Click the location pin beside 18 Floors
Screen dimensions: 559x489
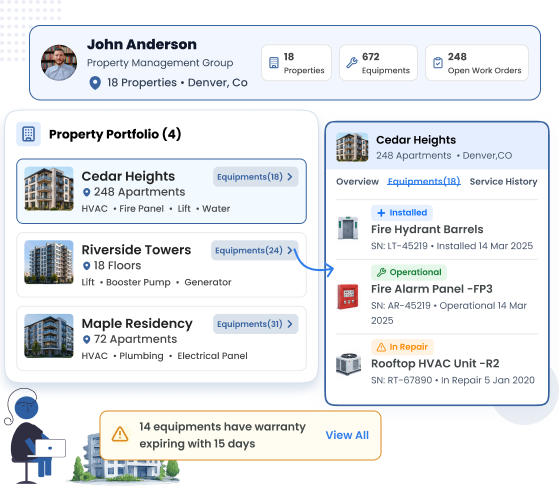[86, 266]
